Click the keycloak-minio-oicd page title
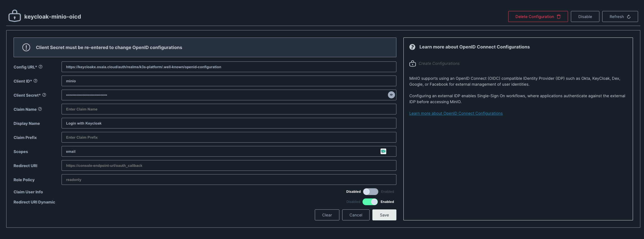 tap(53, 17)
